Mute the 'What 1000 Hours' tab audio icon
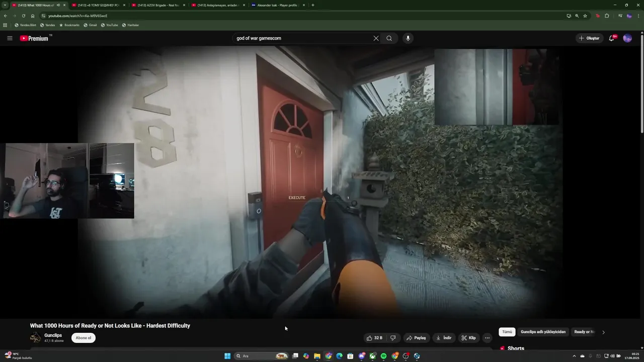This screenshot has width=644, height=362. (58, 5)
